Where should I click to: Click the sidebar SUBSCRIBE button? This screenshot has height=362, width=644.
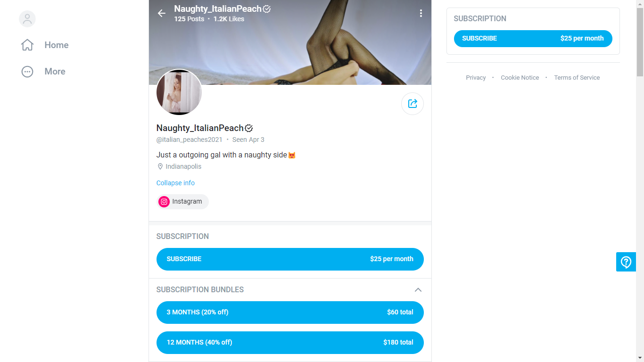click(x=533, y=39)
